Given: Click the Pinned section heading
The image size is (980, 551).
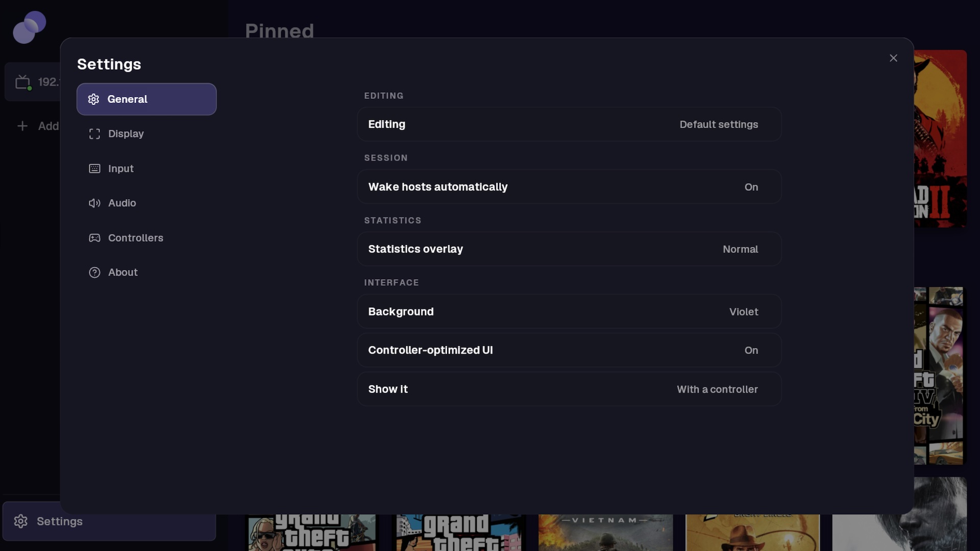Looking at the screenshot, I should point(279,31).
